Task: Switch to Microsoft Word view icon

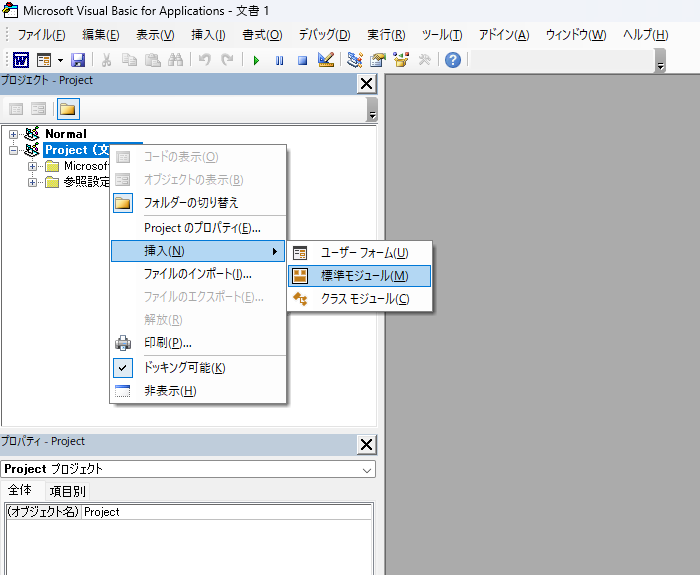Action: [x=21, y=59]
